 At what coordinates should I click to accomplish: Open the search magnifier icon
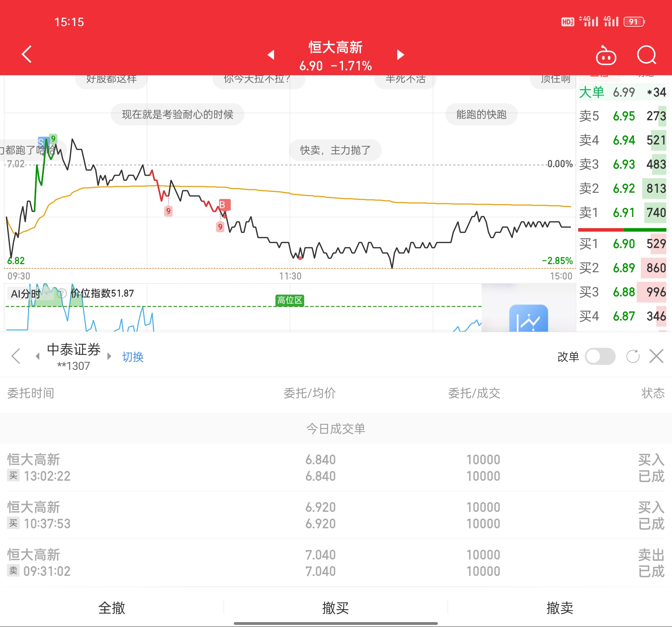point(646,55)
